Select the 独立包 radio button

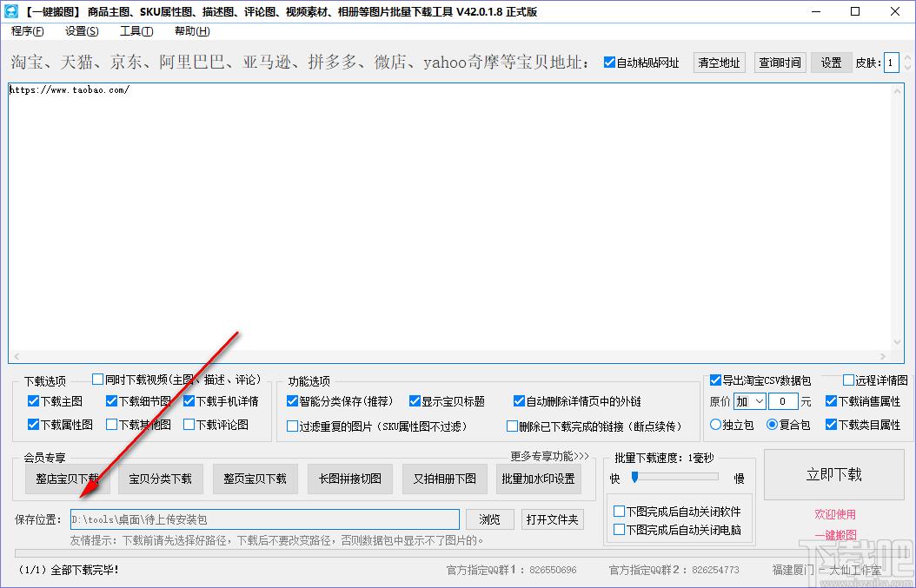tap(716, 425)
